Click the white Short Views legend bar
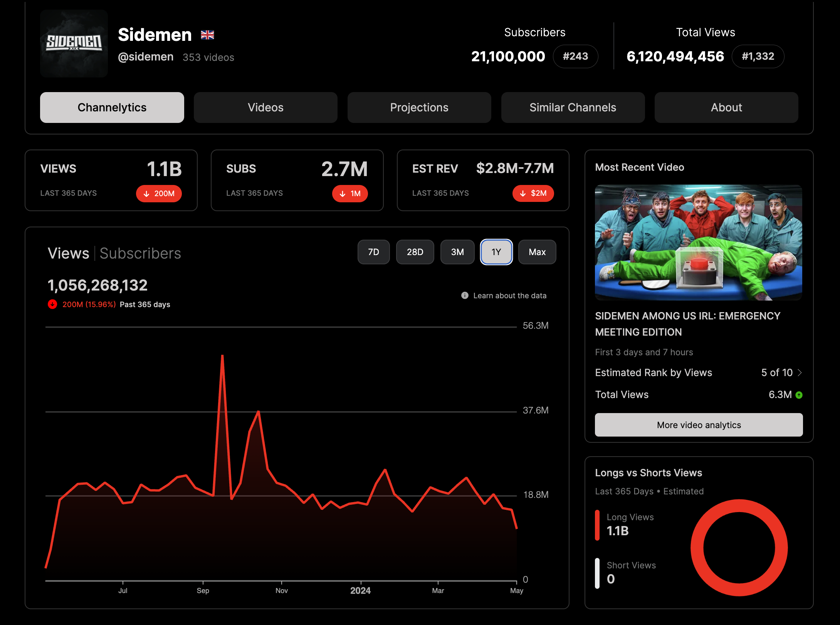The width and height of the screenshot is (840, 625). [597, 573]
